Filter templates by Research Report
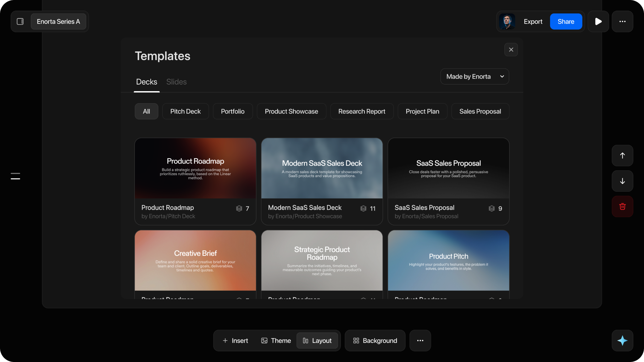Image resolution: width=644 pixels, height=362 pixels. [362, 111]
